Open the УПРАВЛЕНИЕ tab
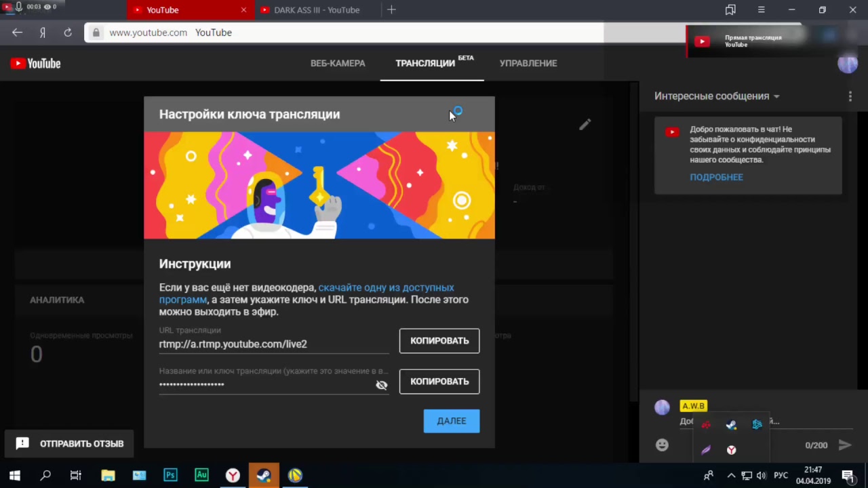Screen dimensions: 868x488 [x=528, y=63]
